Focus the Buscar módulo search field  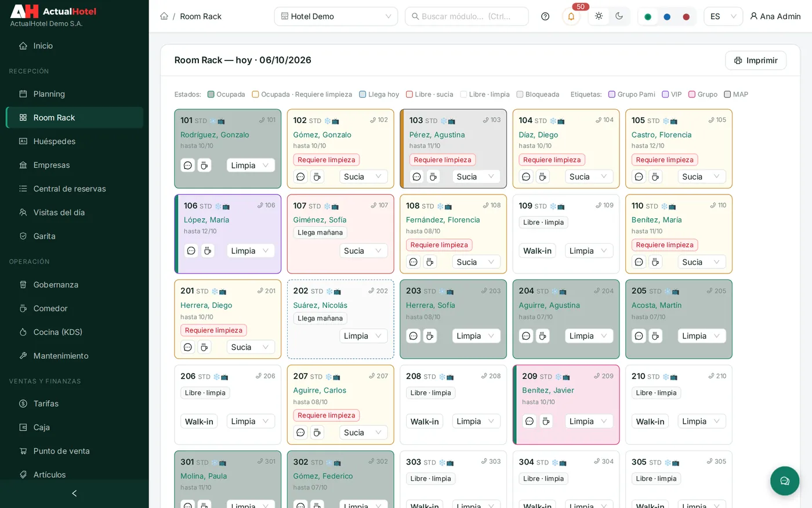tap(467, 16)
